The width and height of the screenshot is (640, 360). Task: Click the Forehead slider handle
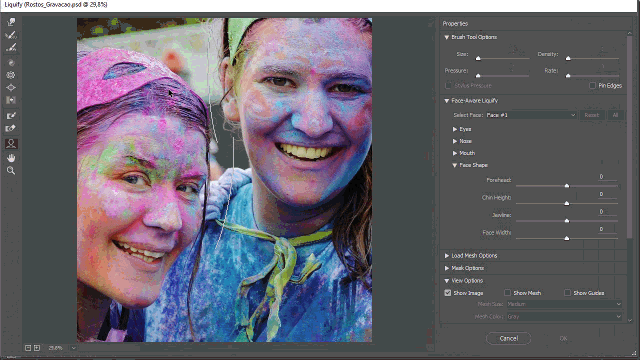tap(567, 186)
